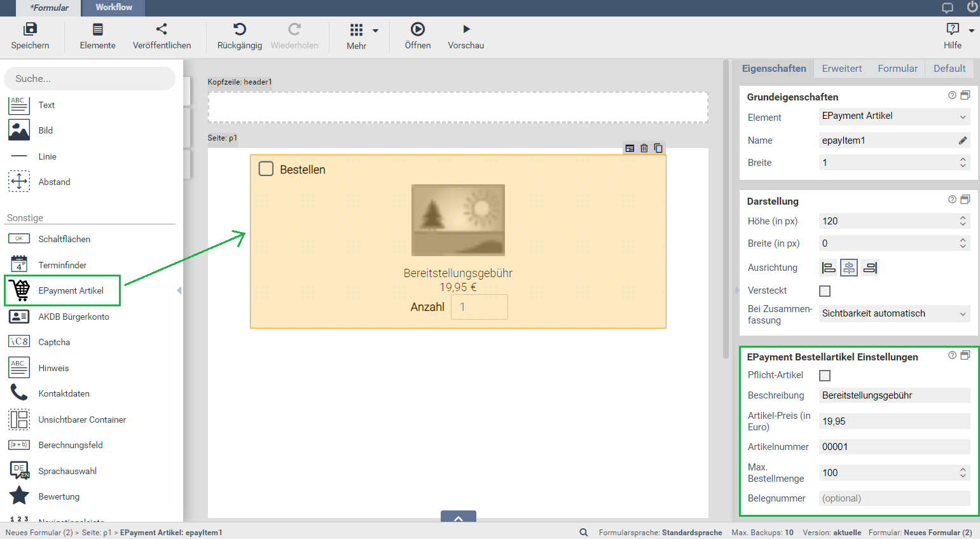Screen dimensions: 980x539
Task: Enable the Versteckt checkbox
Action: pos(825,291)
